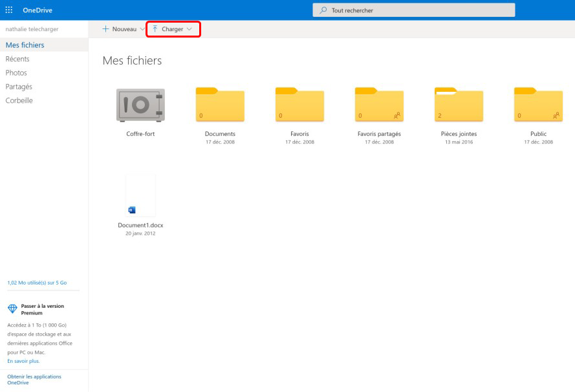Click the Tout rechercher search field
This screenshot has width=575, height=392.
[414, 10]
